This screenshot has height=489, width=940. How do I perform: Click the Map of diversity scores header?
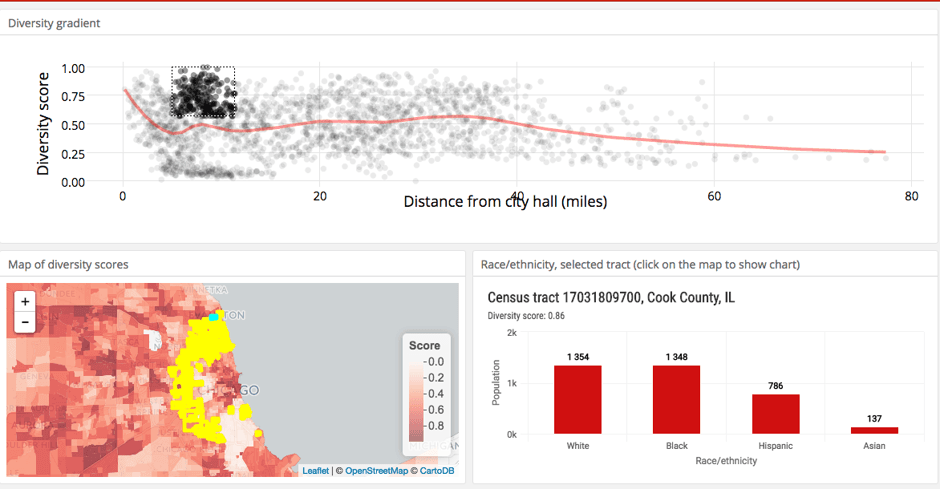pyautogui.click(x=68, y=264)
